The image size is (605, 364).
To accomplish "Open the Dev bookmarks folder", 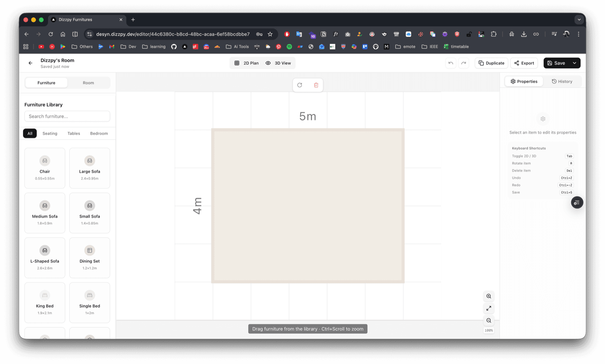I will tap(128, 46).
